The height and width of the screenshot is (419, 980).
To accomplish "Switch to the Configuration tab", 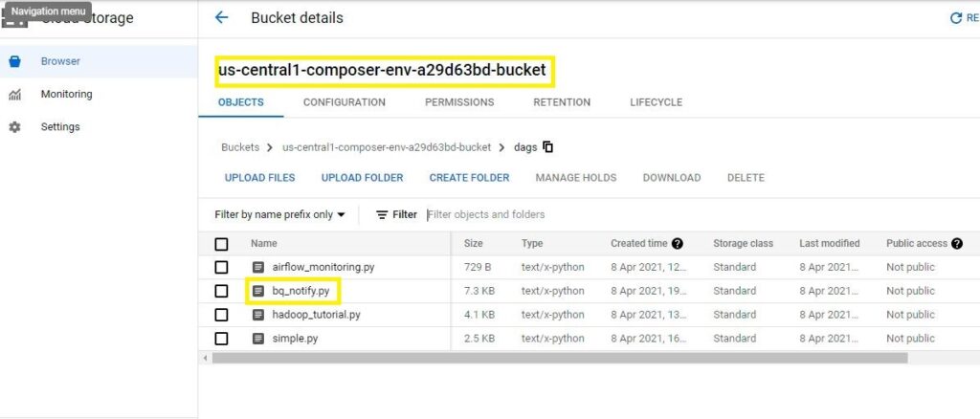I will tap(345, 102).
